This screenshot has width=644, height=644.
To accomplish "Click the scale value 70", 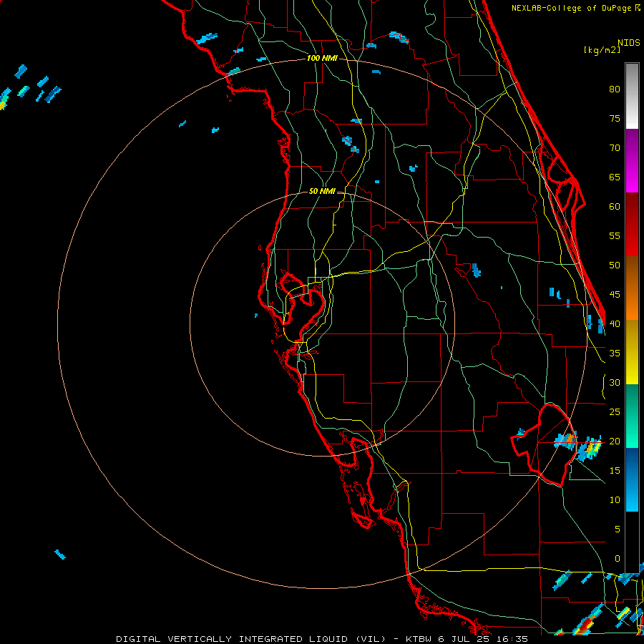I will point(615,148).
